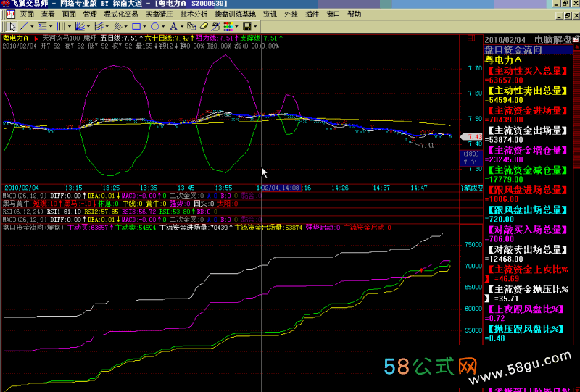Open the 操盘训练基地 menu
Image resolution: width=580 pixels, height=392 pixels.
[235, 14]
